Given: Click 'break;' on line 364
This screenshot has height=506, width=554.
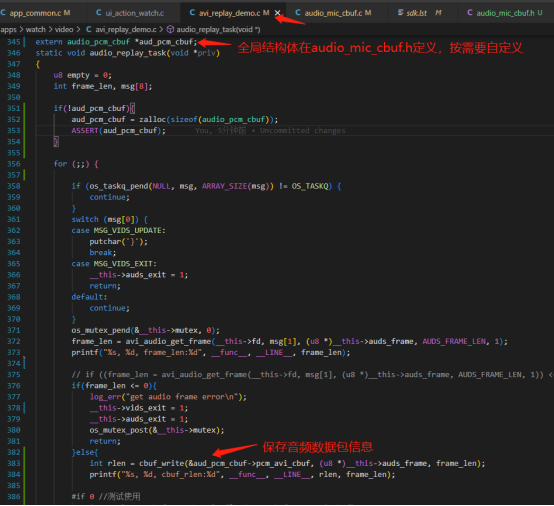Looking at the screenshot, I should (102, 253).
